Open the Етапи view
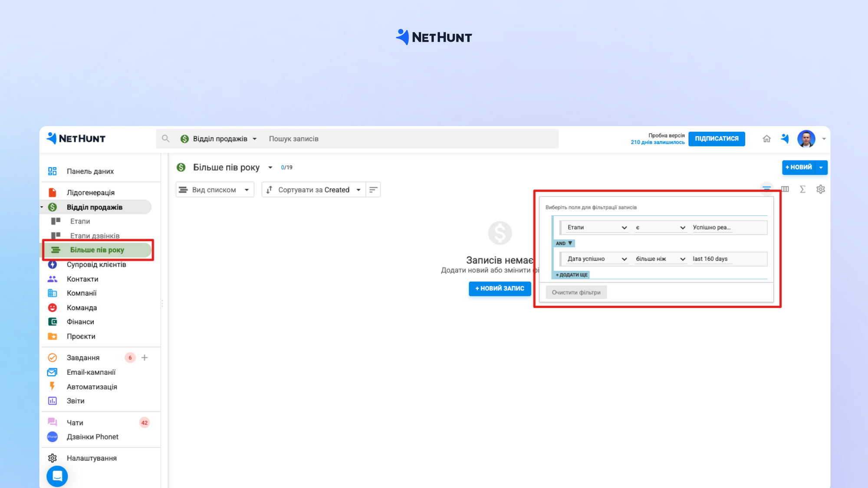This screenshot has height=488, width=868. pos(80,221)
